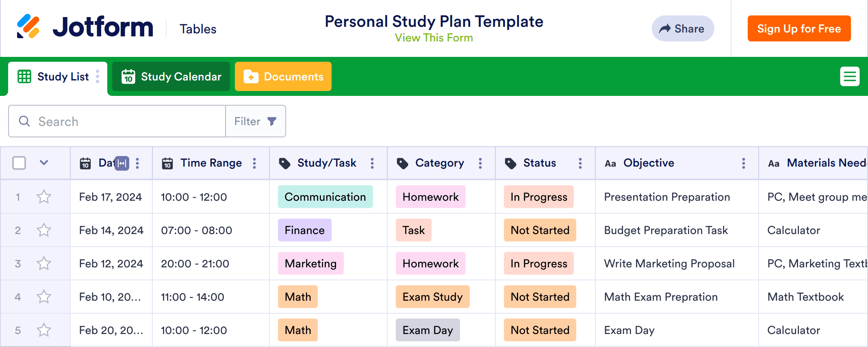Follow the View This Form link

point(434,38)
